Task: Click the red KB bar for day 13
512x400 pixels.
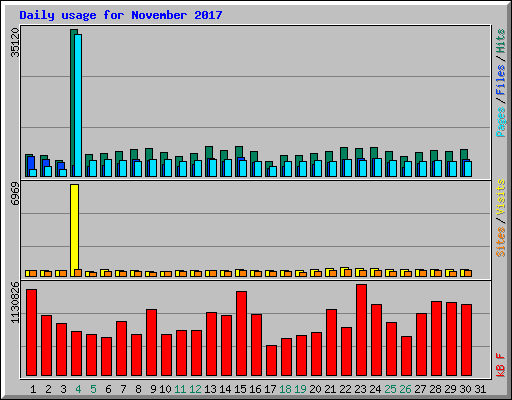Action: click(211, 344)
